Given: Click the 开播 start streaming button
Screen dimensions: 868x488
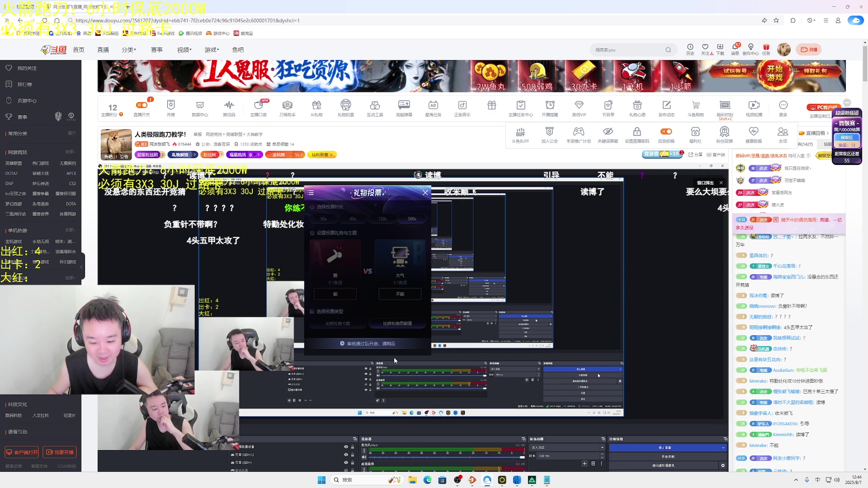Looking at the screenshot, I should (x=809, y=50).
